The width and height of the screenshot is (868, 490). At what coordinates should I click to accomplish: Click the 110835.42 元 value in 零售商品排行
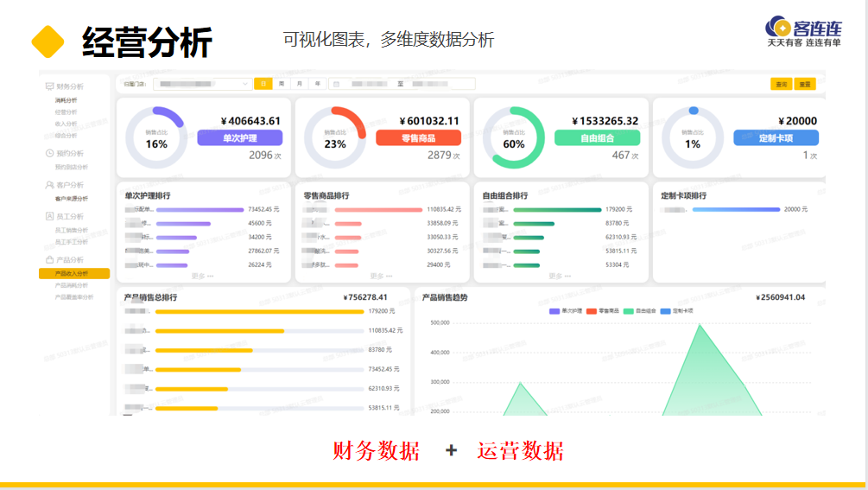click(444, 209)
